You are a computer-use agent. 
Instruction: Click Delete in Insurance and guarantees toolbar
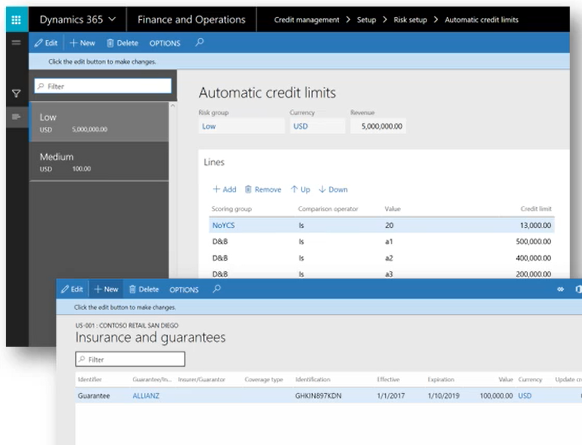(144, 289)
